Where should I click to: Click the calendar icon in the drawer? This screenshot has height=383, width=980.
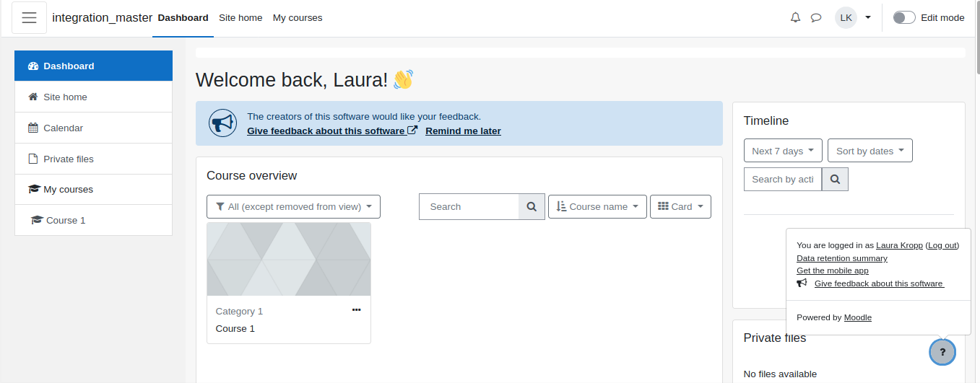tap(33, 128)
